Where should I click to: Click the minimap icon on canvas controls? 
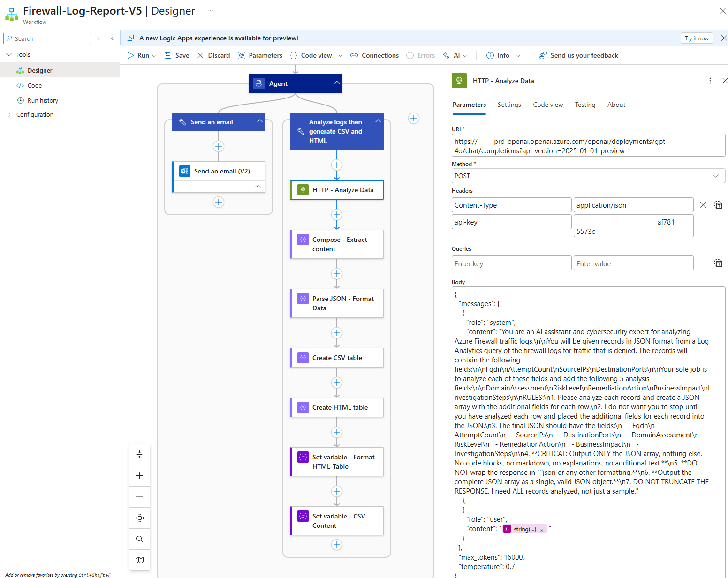[x=140, y=560]
